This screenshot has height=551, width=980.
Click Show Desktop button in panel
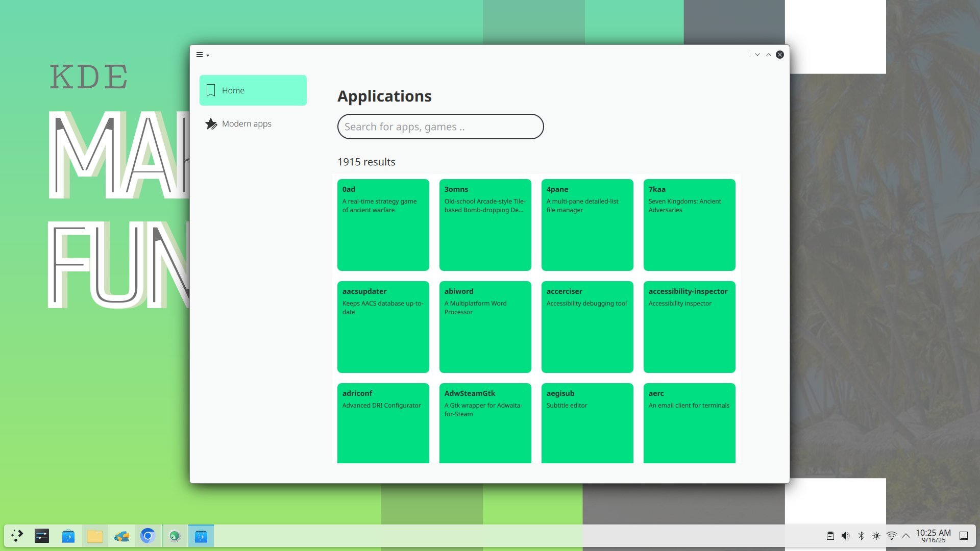[x=963, y=536]
